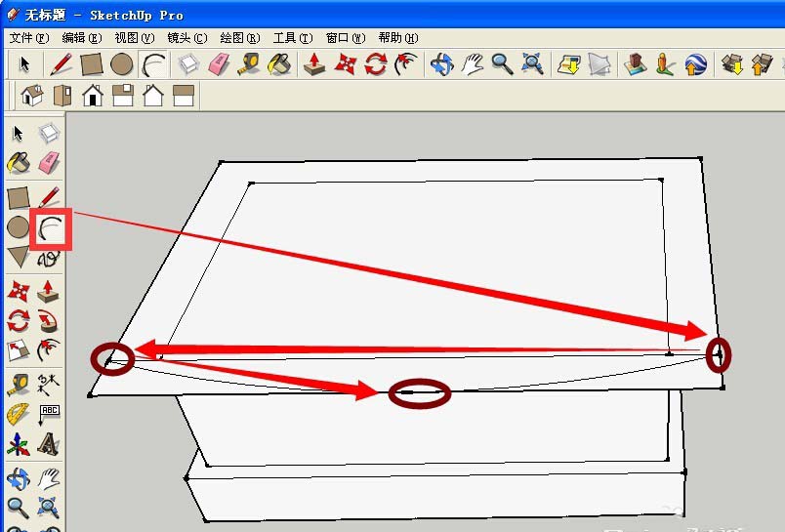
Task: Select the Offset tool in Getting Started toolbar
Action: point(406,64)
